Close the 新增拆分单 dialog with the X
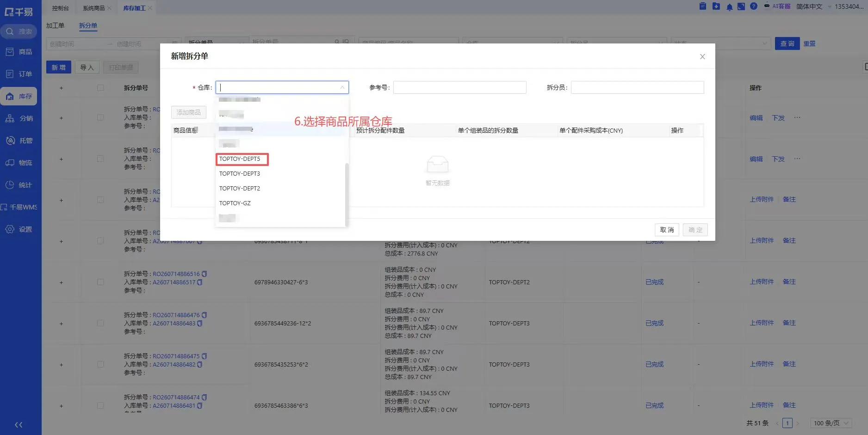 click(702, 56)
